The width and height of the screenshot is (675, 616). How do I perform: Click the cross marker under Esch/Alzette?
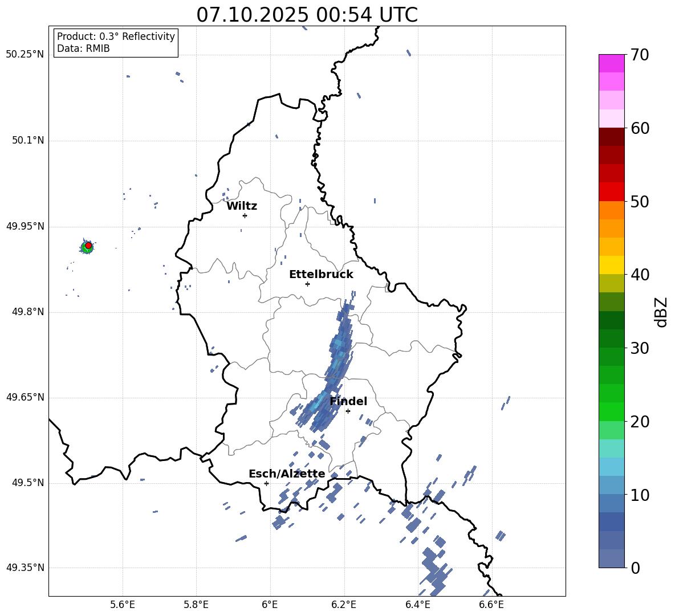pos(266,483)
